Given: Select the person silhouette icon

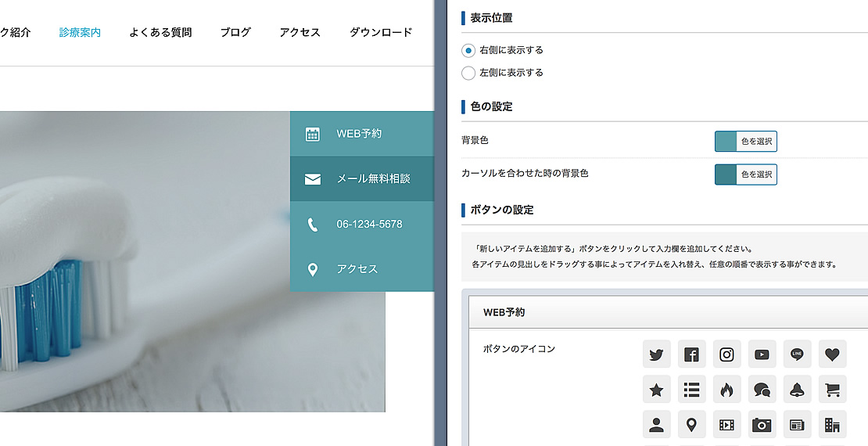Looking at the screenshot, I should 657,424.
